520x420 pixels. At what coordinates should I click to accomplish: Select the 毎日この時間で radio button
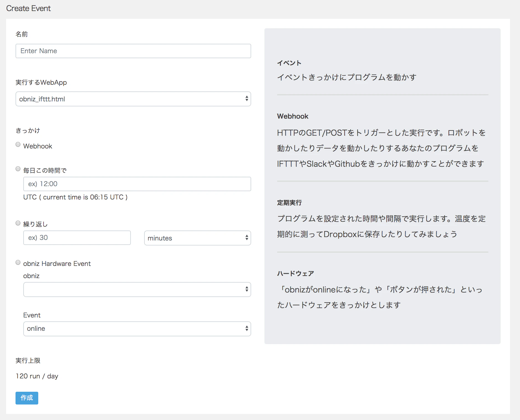pos(18,169)
